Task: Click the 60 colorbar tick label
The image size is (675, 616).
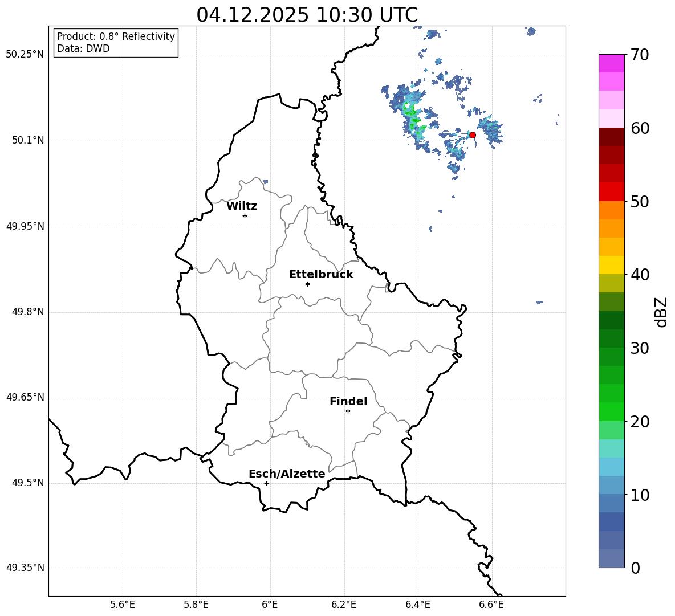Action: 639,128
